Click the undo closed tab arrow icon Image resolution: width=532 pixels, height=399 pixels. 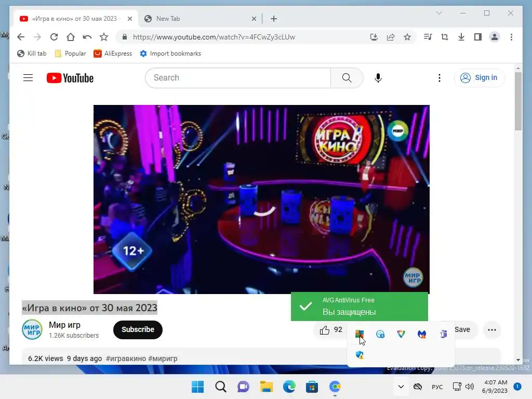tap(87, 37)
